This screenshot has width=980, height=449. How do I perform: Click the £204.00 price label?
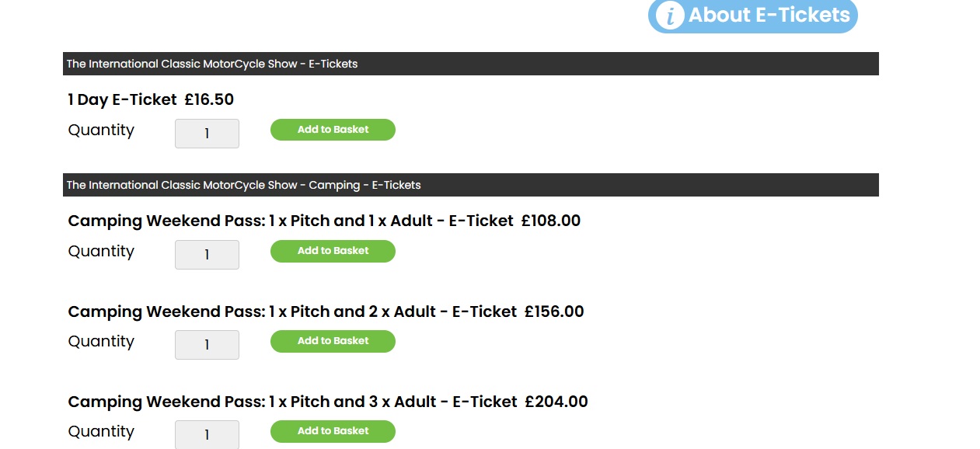click(557, 402)
